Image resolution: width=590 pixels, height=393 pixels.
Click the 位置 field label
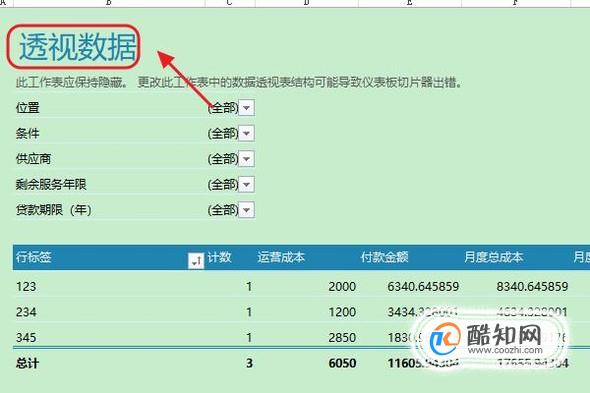click(27, 108)
